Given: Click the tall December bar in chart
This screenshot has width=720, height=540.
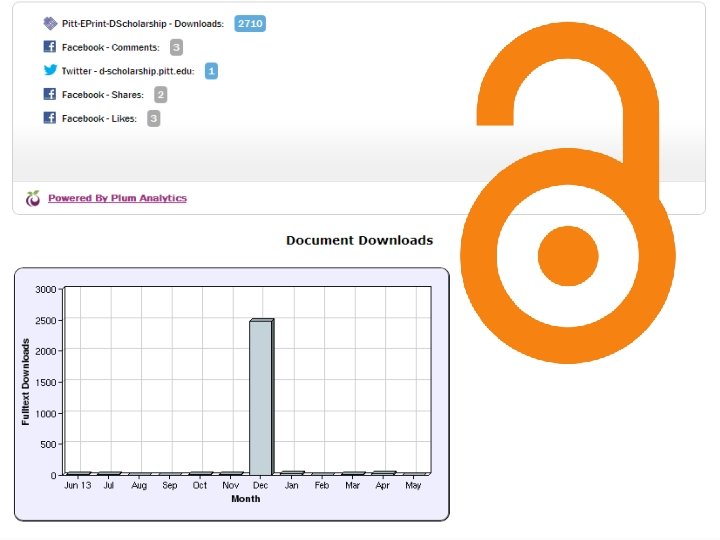Looking at the screenshot, I should coord(261,397).
